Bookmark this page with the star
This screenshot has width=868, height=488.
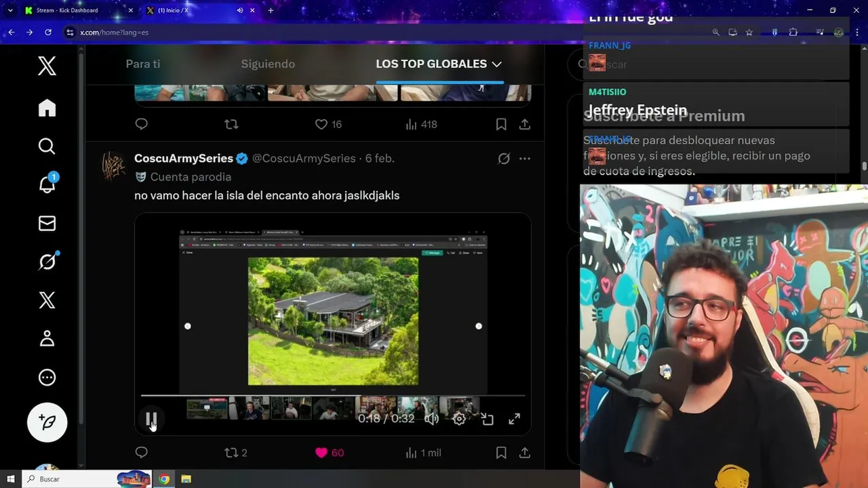coord(749,32)
